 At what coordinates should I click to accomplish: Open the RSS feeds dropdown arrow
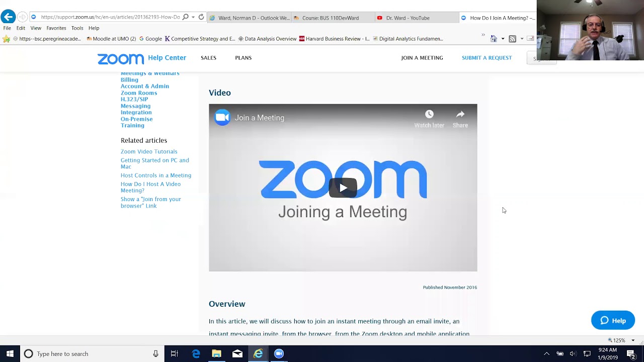pyautogui.click(x=522, y=39)
